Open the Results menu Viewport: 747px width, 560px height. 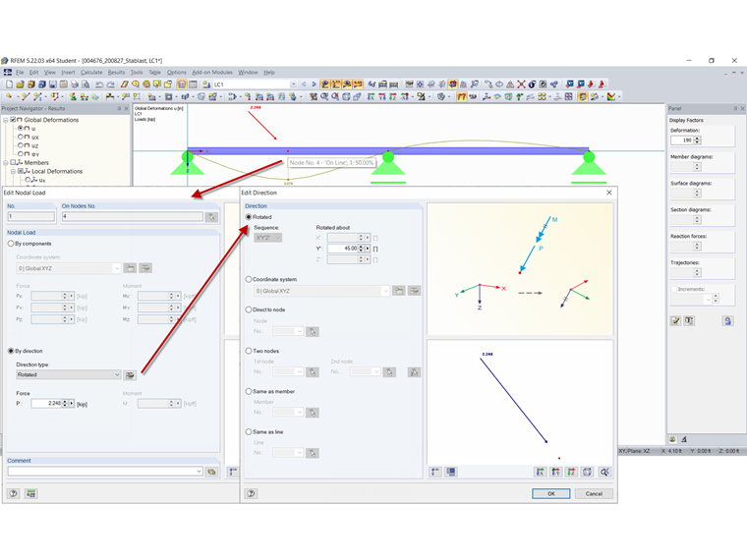[x=116, y=73]
